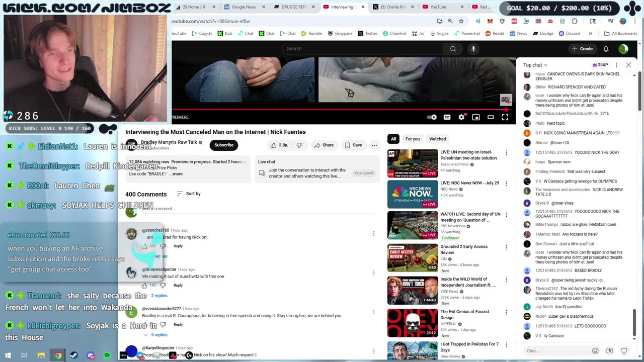This screenshot has width=644, height=362.
Task: Select the Watched filter chip
Action: click(437, 139)
